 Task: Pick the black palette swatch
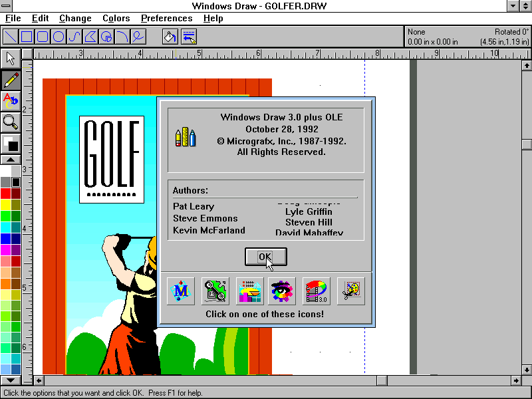[15, 182]
